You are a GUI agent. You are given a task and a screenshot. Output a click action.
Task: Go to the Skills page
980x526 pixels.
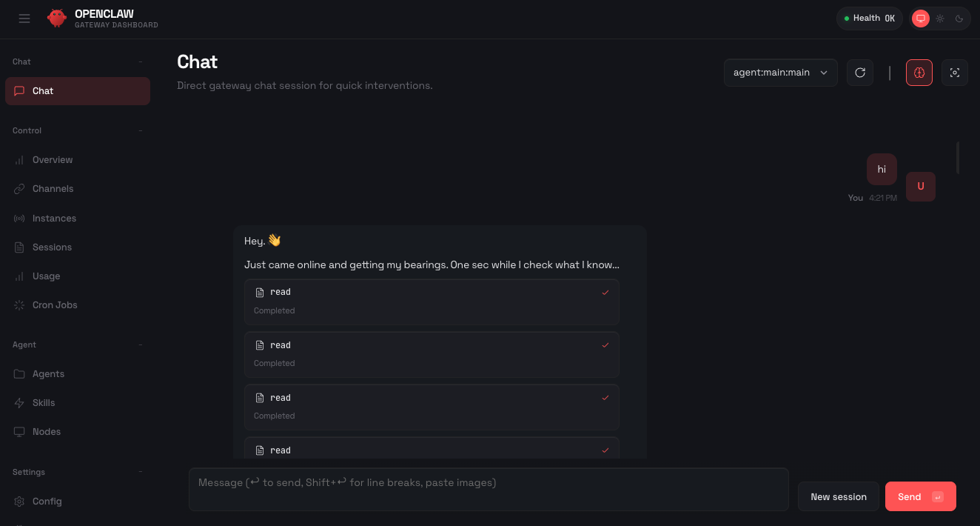click(x=44, y=403)
